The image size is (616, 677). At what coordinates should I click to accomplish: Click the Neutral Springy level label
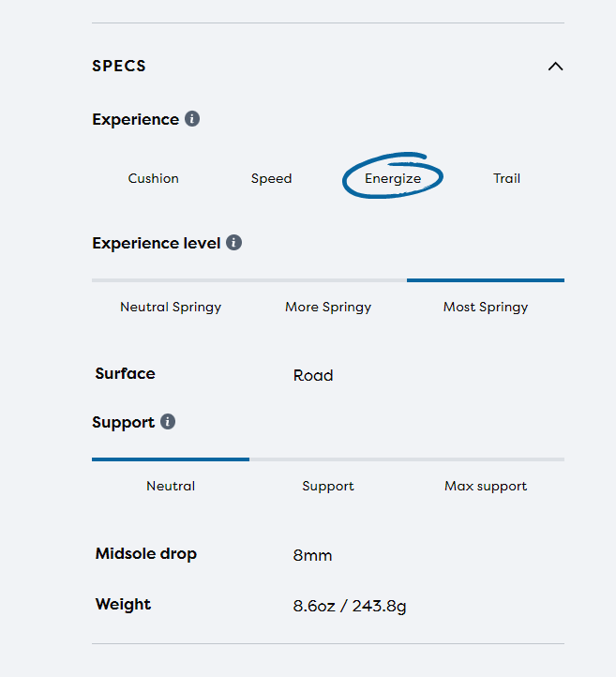pyautogui.click(x=171, y=307)
